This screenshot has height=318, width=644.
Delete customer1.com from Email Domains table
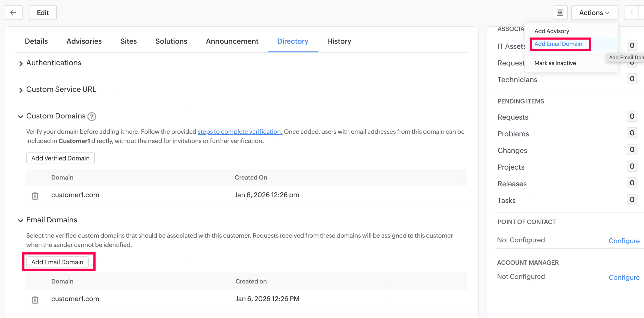point(35,300)
